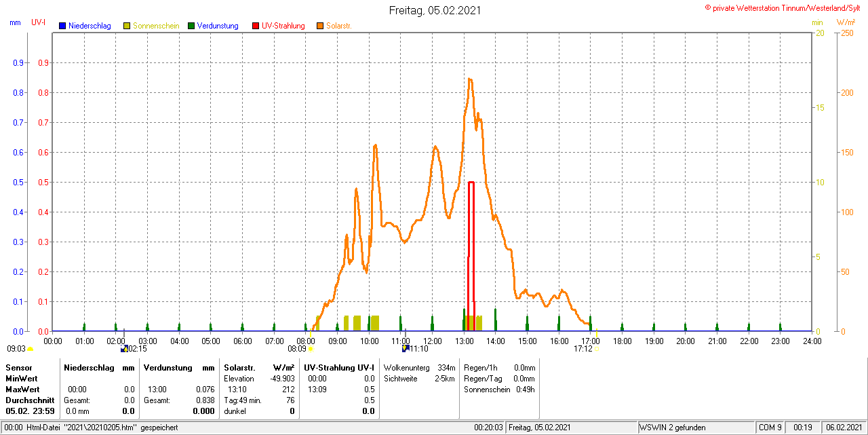Click the sunset icon beside 17:12

[597, 349]
